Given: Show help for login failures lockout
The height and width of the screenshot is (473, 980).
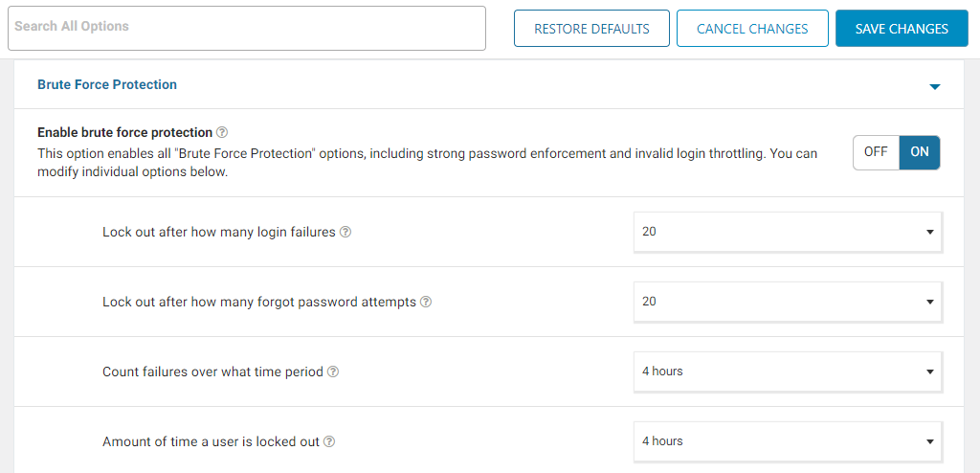Looking at the screenshot, I should point(345,232).
